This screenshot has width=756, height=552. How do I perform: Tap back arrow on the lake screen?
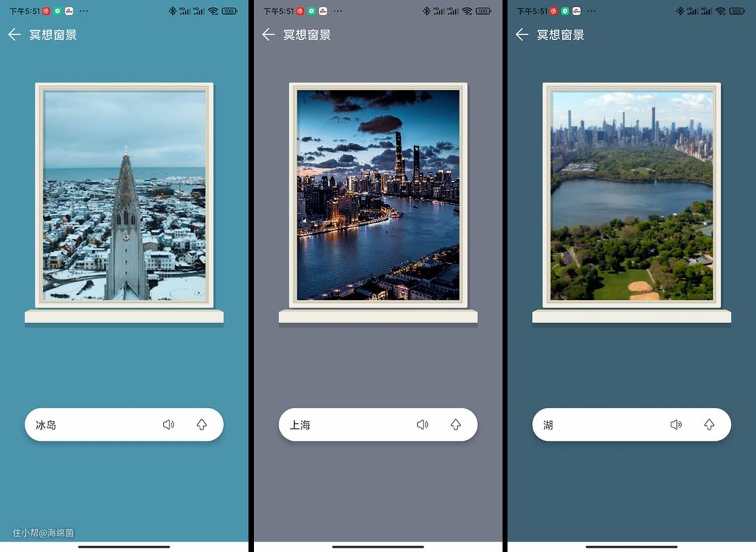click(x=521, y=35)
